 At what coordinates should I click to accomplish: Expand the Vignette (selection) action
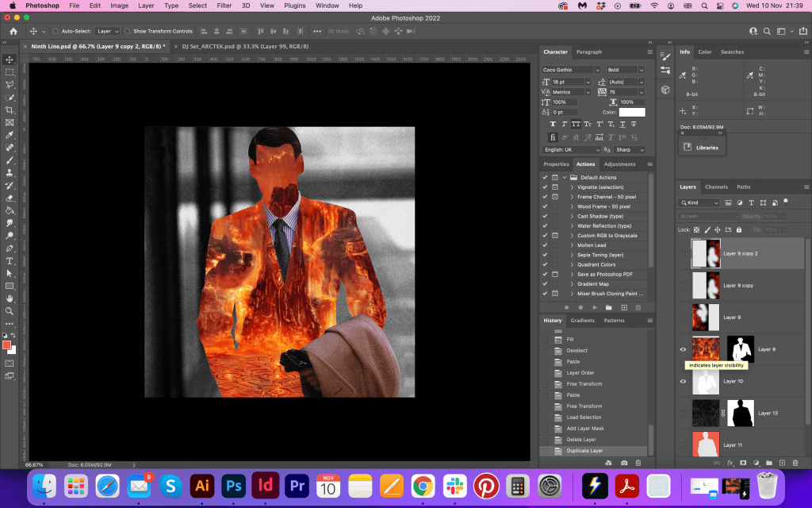point(572,187)
